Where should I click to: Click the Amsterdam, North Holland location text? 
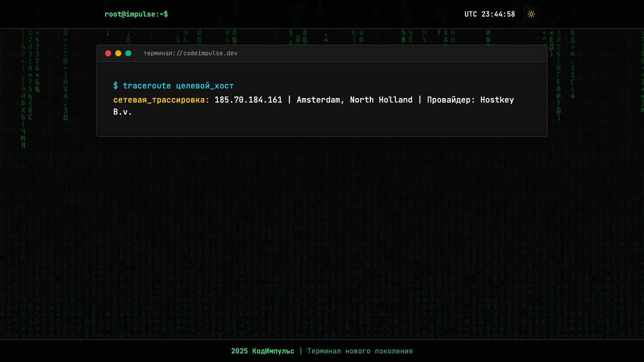point(354,100)
